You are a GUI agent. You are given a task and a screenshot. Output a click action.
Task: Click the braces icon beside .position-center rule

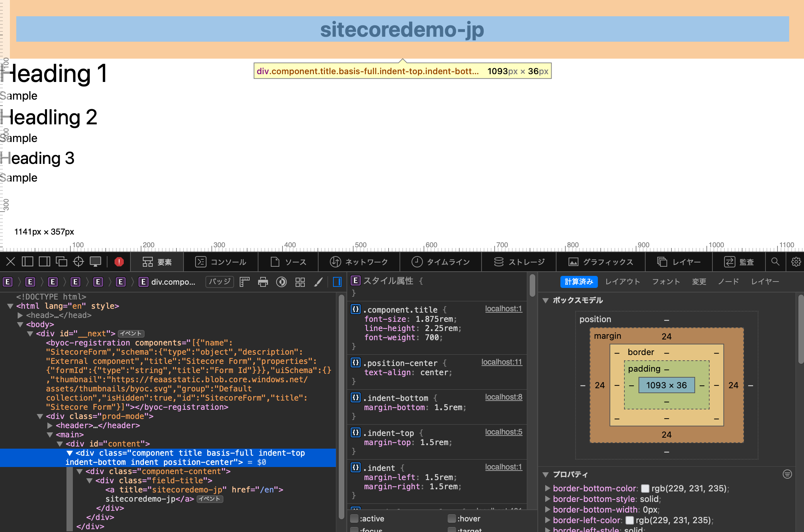pyautogui.click(x=356, y=362)
